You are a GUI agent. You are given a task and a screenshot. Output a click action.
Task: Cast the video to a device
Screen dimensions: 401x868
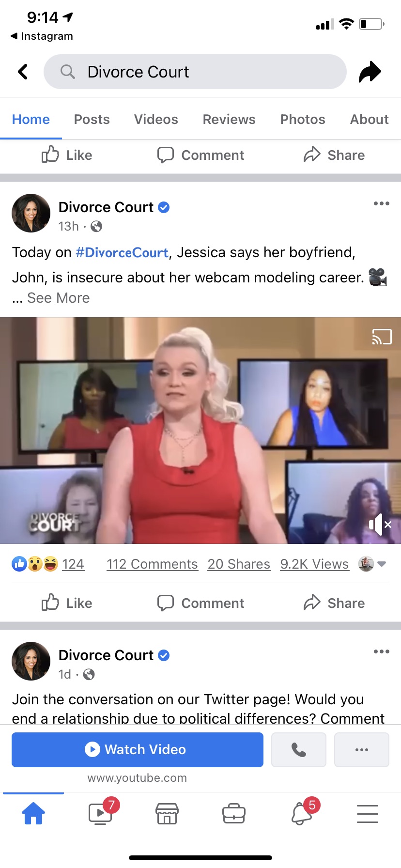pos(382,336)
